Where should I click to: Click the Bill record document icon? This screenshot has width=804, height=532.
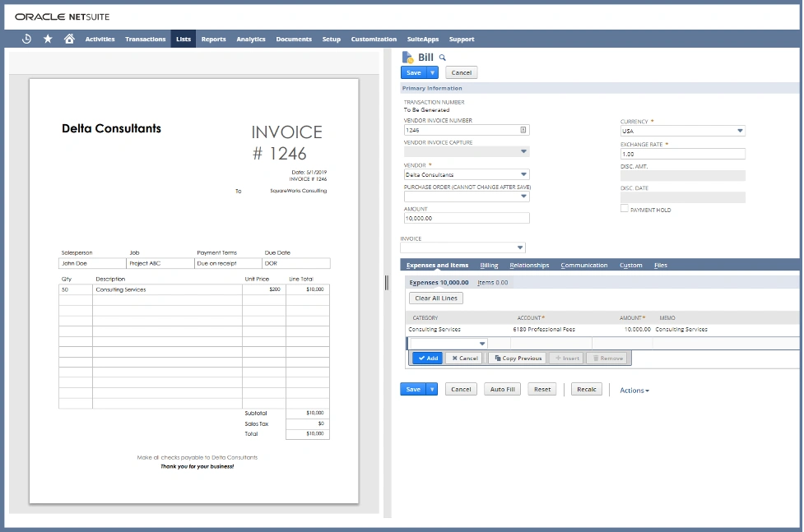[407, 58]
